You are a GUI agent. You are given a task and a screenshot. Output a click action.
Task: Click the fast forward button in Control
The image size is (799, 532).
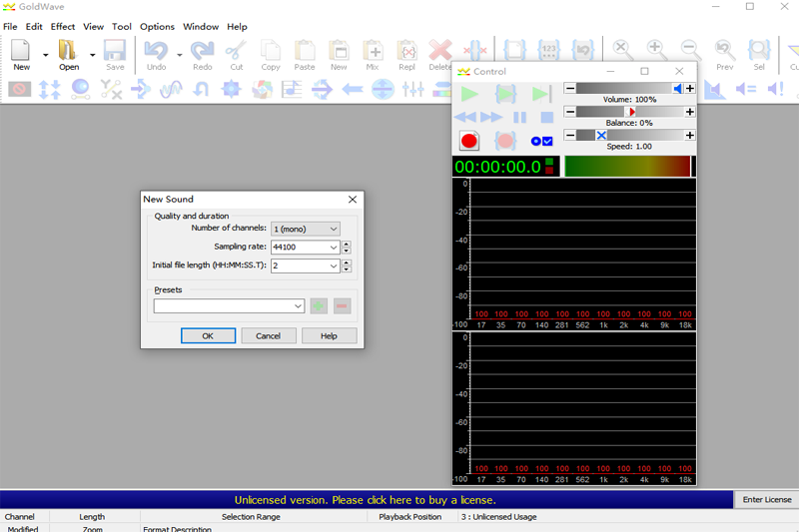tap(491, 118)
